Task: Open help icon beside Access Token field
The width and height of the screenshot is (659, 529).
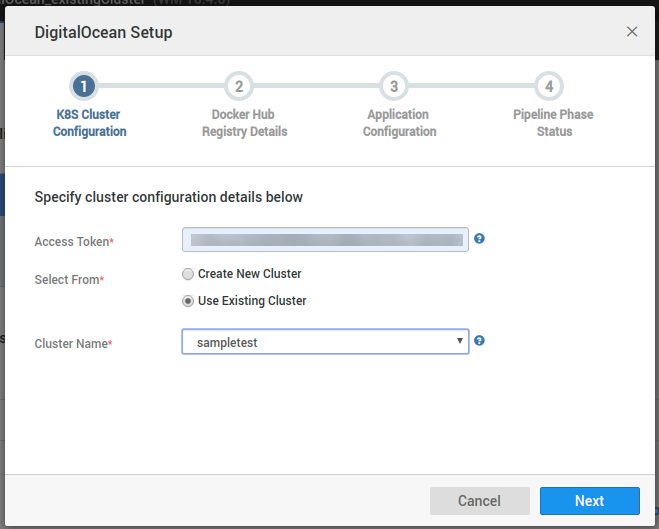Action: coord(480,239)
